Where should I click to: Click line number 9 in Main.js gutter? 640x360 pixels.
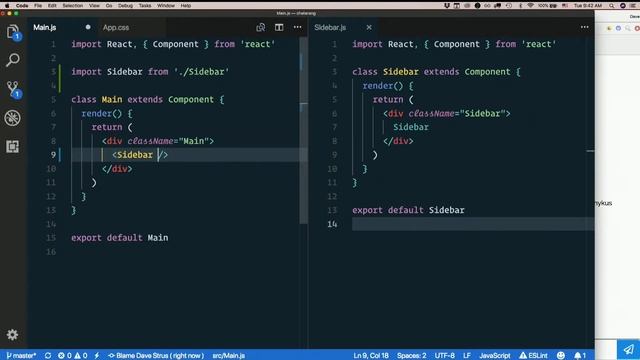tap(53, 155)
